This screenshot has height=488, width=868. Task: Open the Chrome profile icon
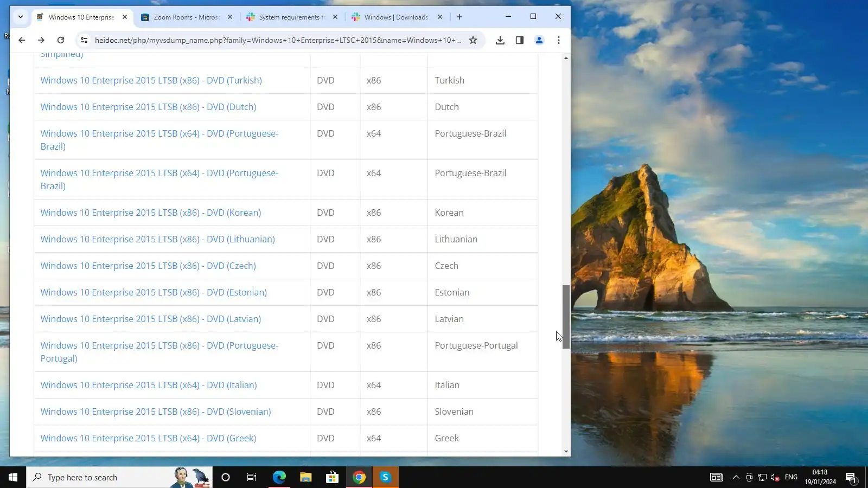(x=539, y=40)
